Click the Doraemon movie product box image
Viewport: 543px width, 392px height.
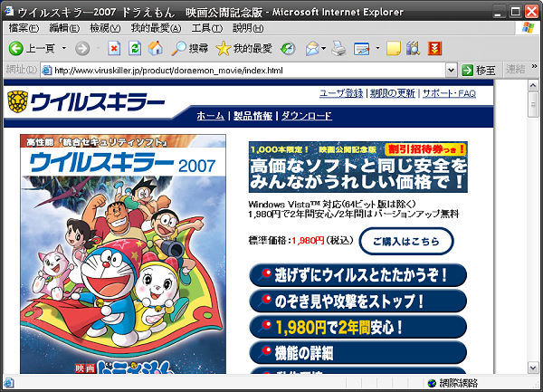[x=123, y=253]
